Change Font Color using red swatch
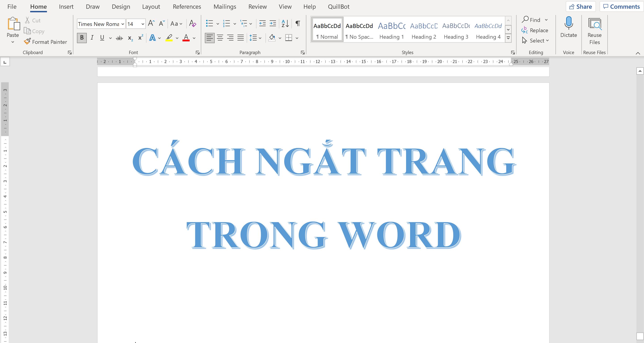644x343 pixels. [x=186, y=38]
